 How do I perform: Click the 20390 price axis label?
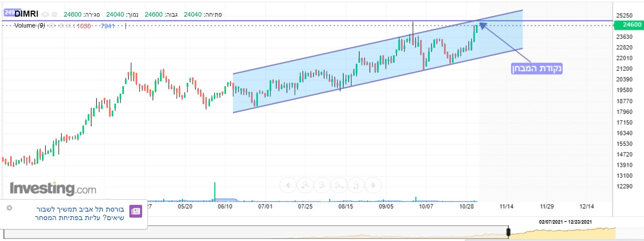click(625, 79)
